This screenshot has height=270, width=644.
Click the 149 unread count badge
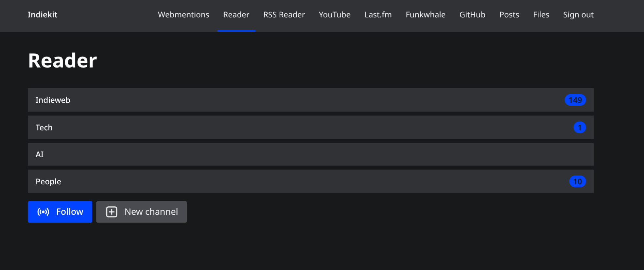click(575, 100)
